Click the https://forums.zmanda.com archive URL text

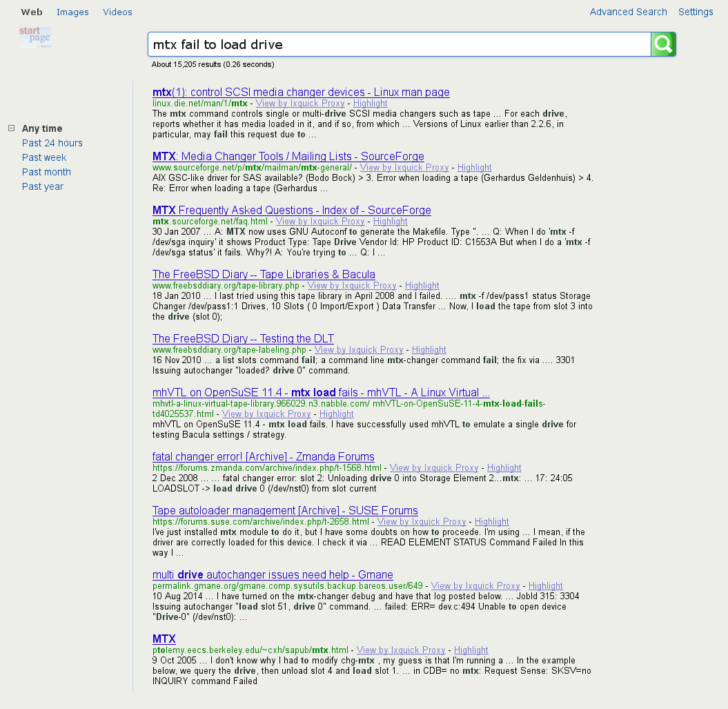(x=267, y=467)
